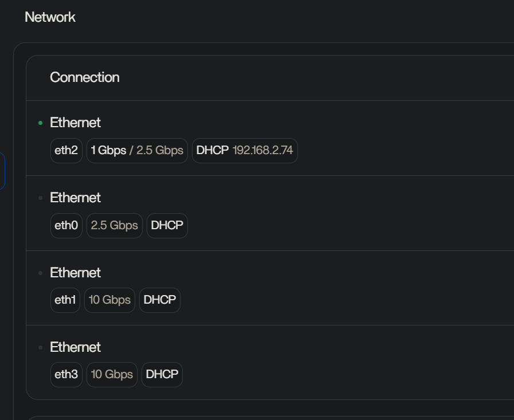Select the eth2 interface badge
Screen dimensions: 514x420
pyautogui.click(x=66, y=151)
